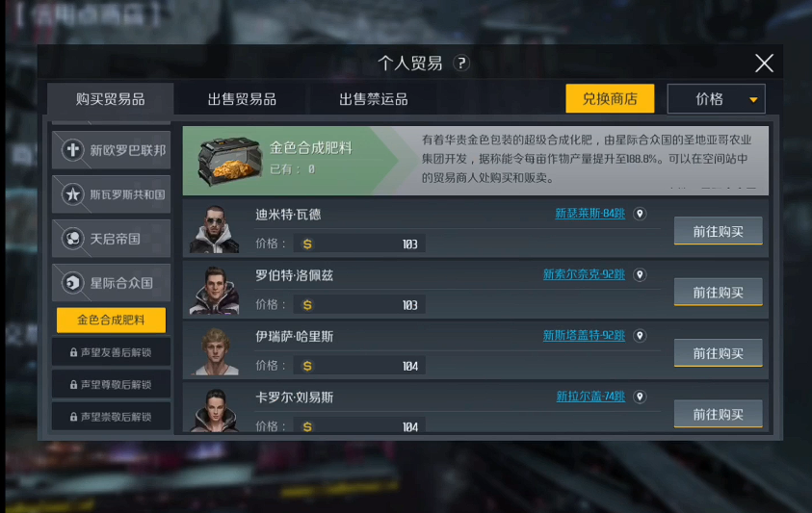Select 新欧罗巴联邦 faction cross icon

click(x=72, y=150)
